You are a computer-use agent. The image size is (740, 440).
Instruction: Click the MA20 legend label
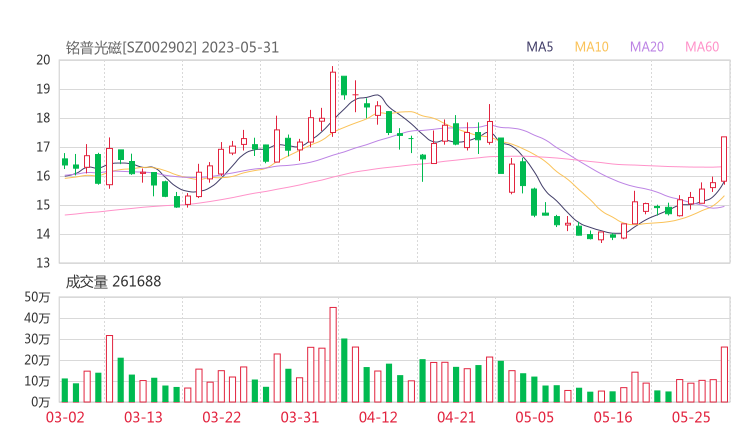[x=647, y=47]
